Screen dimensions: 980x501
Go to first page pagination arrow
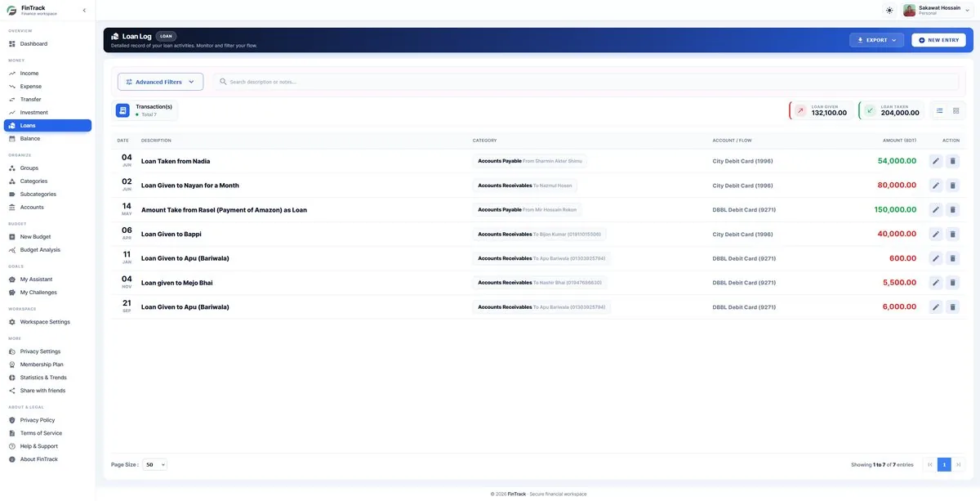point(930,464)
